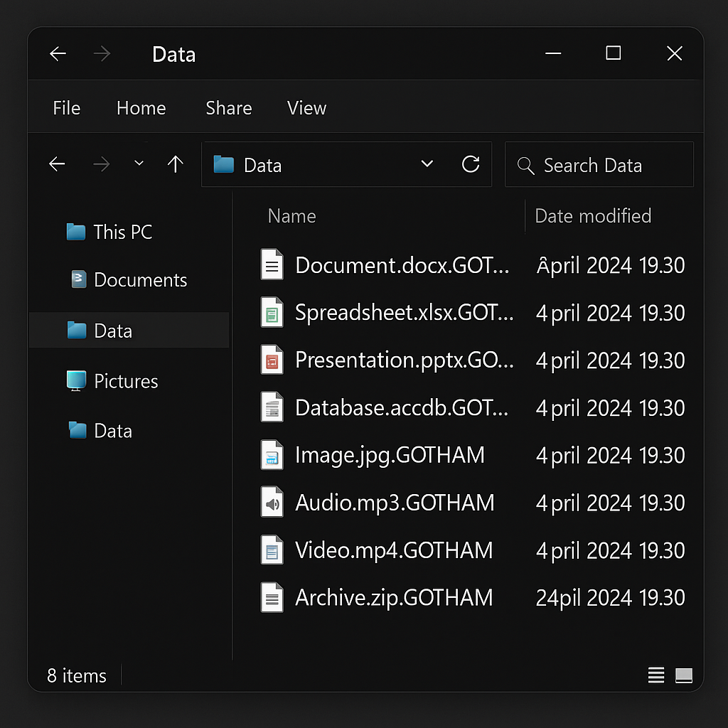Click the refresh icon beside address bar
The height and width of the screenshot is (728, 728).
point(471,165)
